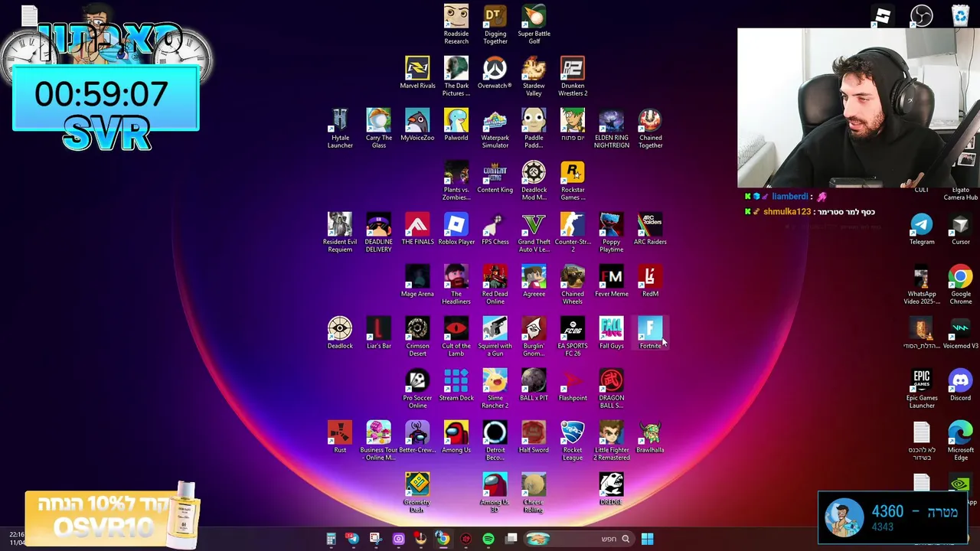Open the Among Us 3D shortcut
This screenshot has height=551, width=980.
point(495,493)
